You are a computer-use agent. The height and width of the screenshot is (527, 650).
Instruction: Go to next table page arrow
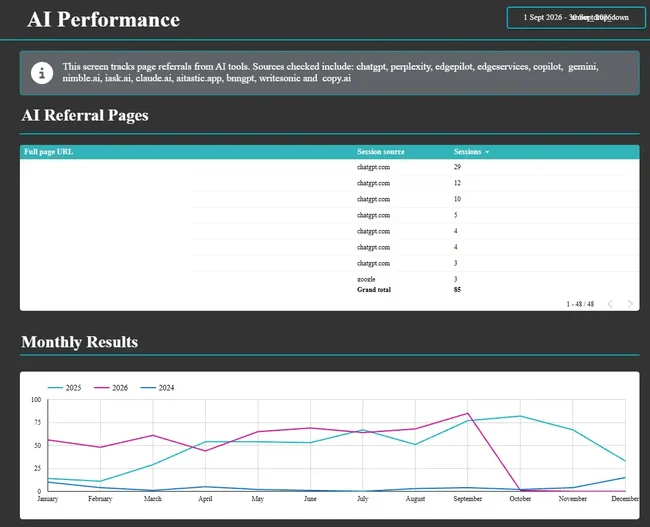click(630, 304)
